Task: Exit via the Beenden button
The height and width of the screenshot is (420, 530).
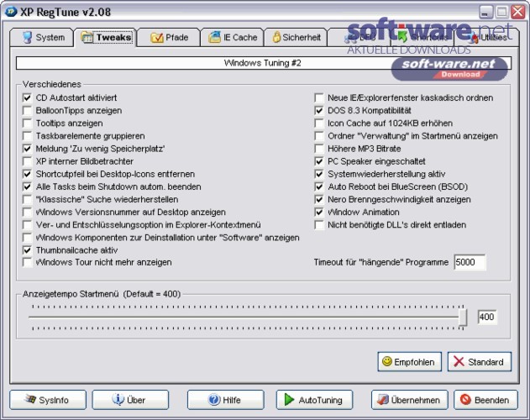Action: click(485, 400)
